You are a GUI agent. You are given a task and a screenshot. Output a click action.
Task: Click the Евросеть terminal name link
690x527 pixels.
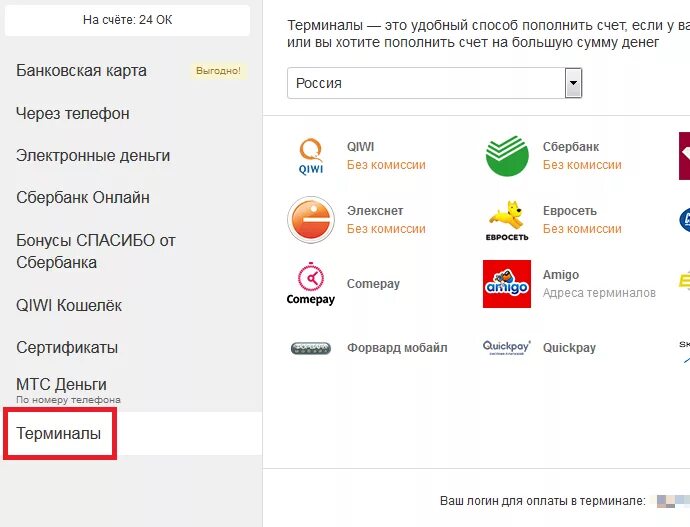(x=570, y=211)
